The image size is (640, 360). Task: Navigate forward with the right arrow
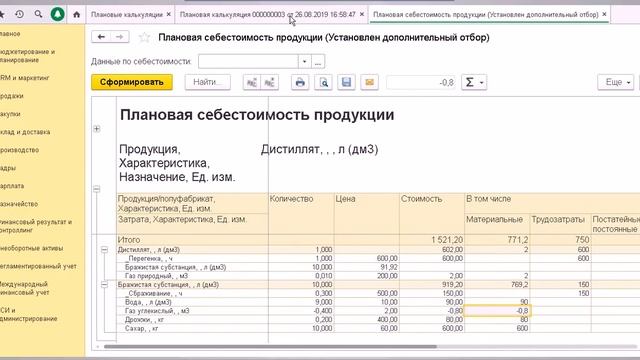coord(120,37)
